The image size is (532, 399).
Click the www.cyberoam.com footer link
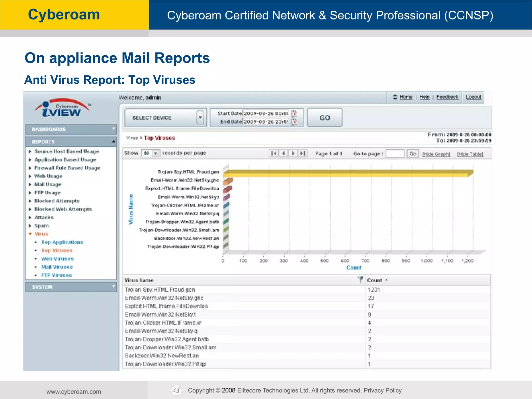tap(74, 392)
